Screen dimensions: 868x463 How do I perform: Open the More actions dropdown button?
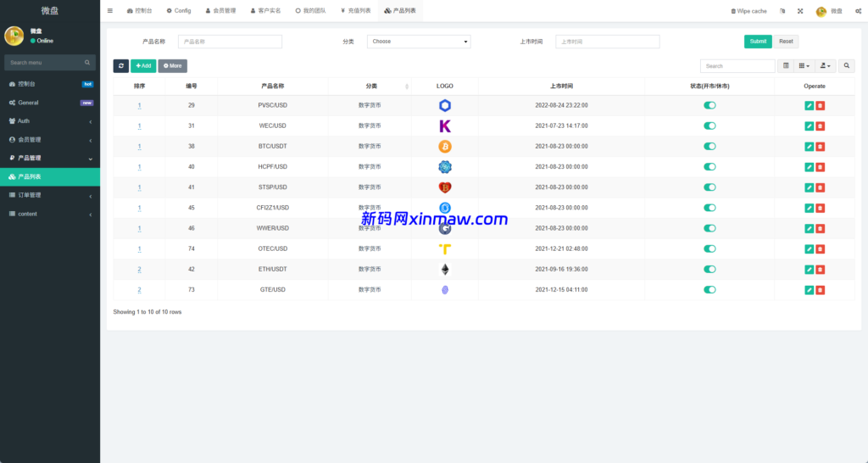click(x=173, y=66)
